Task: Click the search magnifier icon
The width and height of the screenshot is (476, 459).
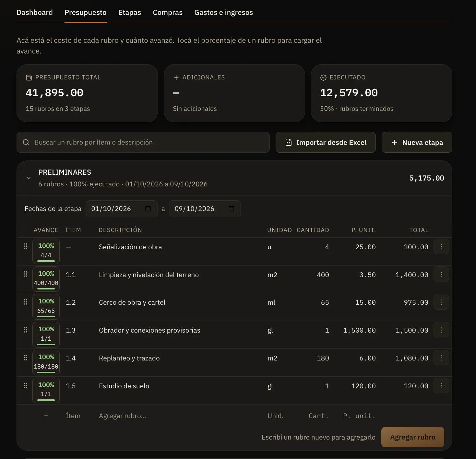Action: coord(26,142)
